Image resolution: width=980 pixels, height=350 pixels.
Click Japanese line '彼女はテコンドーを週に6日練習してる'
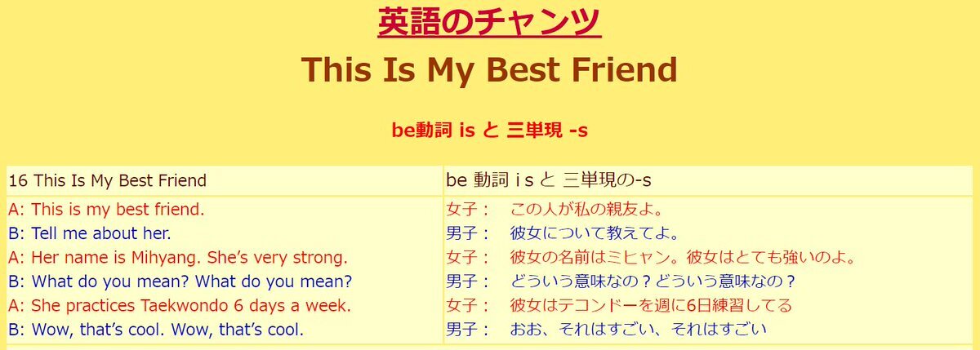click(652, 307)
